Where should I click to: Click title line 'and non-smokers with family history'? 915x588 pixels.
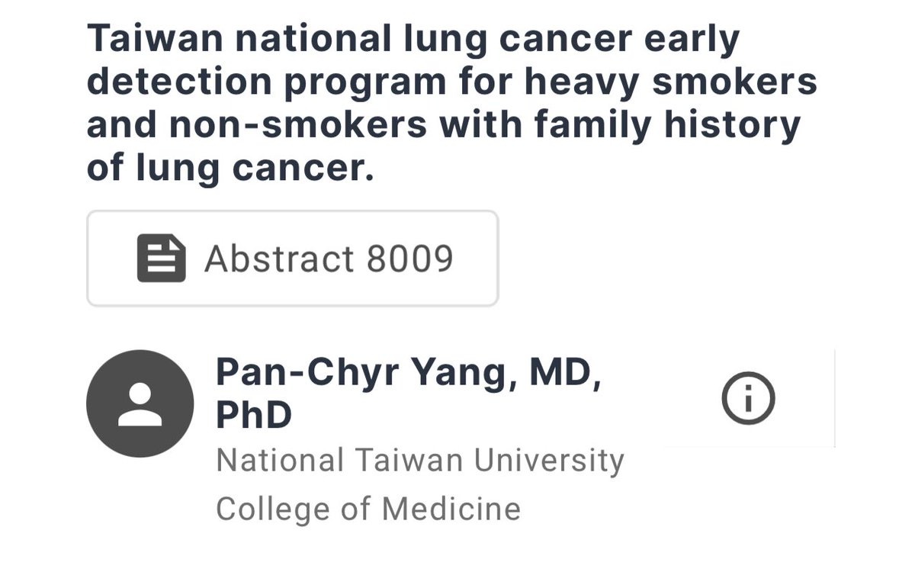click(x=444, y=125)
